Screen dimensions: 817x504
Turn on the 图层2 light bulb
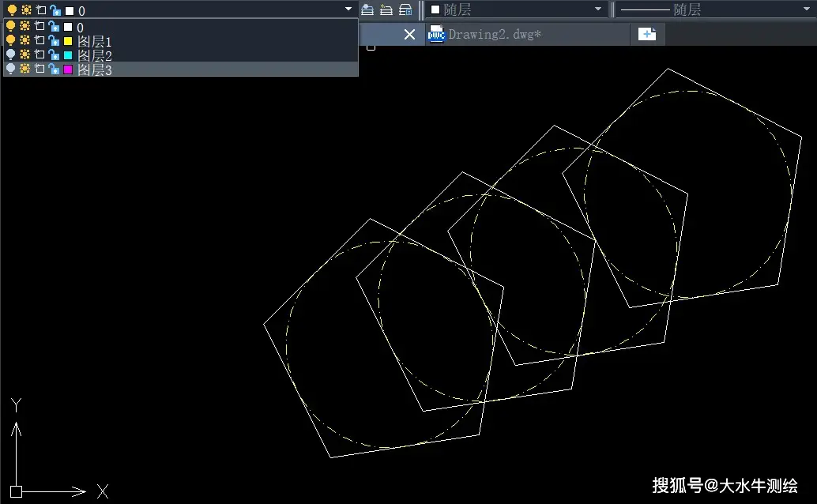(x=10, y=55)
